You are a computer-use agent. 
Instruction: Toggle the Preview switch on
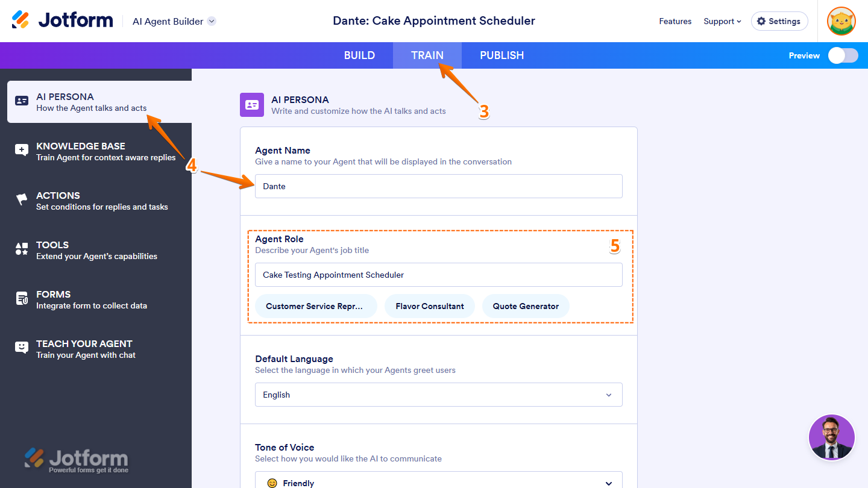(x=843, y=55)
